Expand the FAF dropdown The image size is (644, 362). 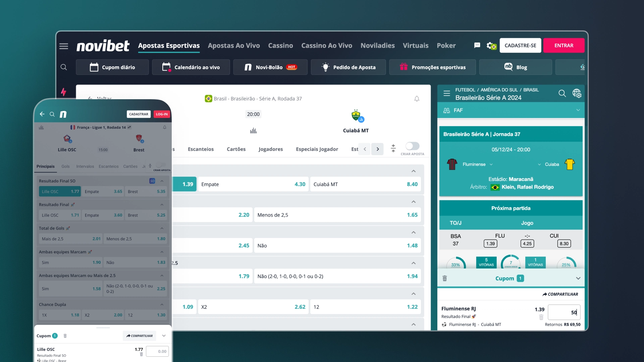coord(511,110)
